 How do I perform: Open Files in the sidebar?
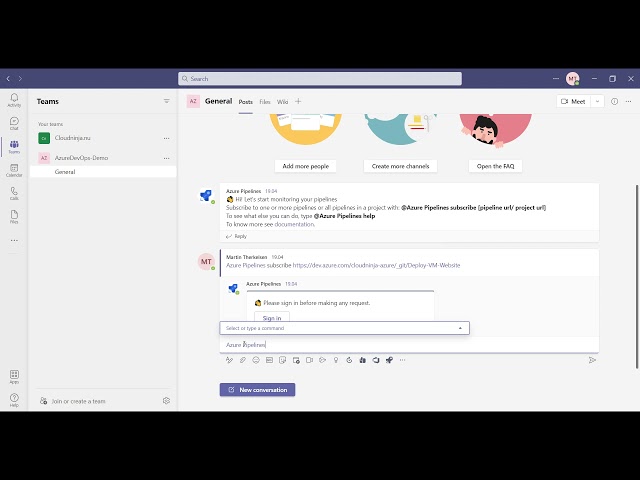pyautogui.click(x=14, y=217)
